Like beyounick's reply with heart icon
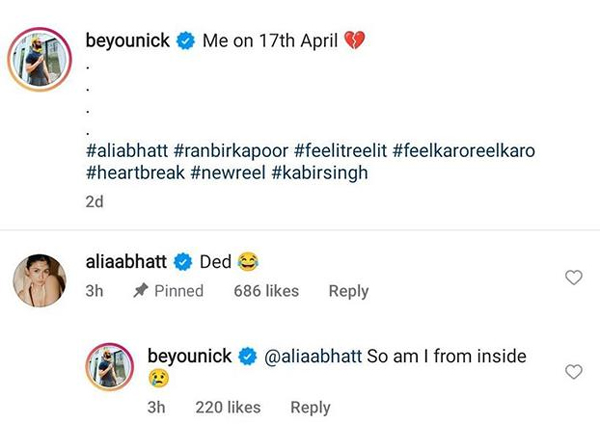 tap(574, 372)
